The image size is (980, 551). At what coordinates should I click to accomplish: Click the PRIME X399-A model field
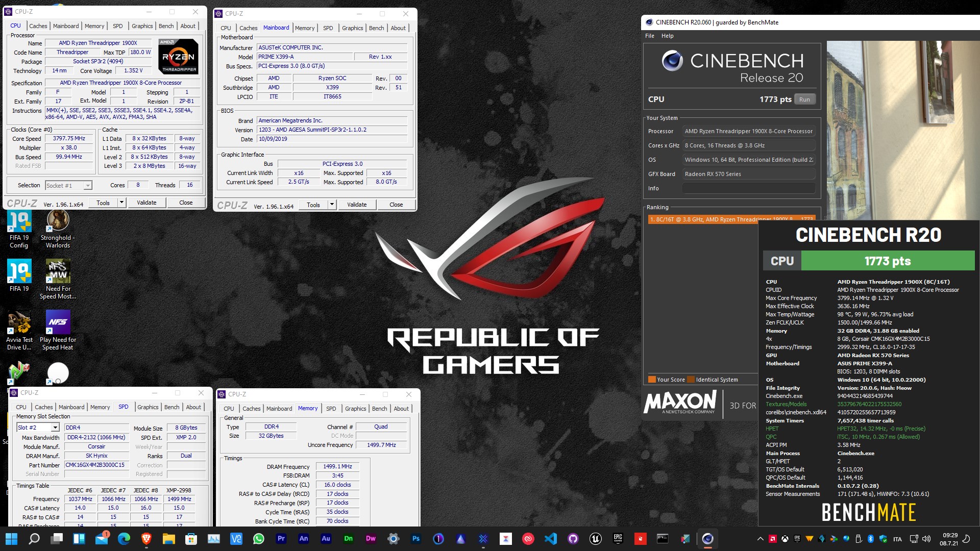(x=304, y=57)
